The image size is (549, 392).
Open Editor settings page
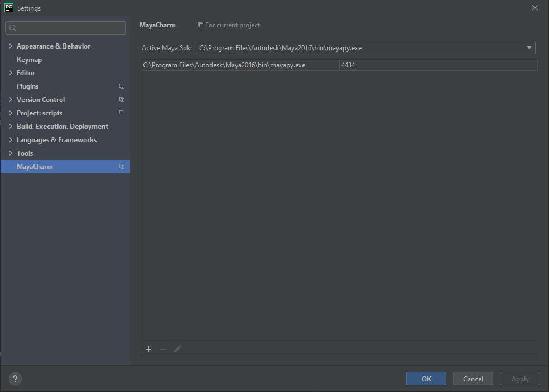pyautogui.click(x=26, y=73)
